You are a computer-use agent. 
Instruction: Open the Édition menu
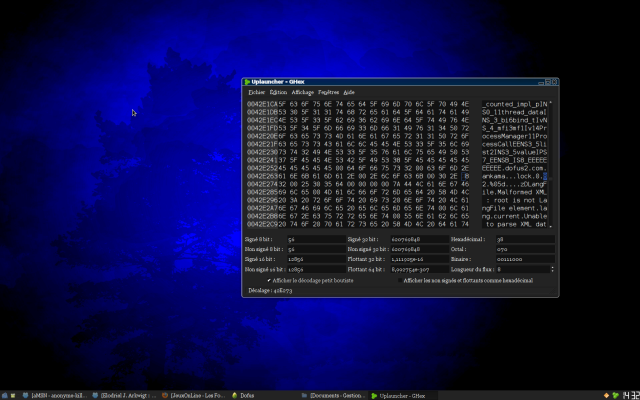click(x=277, y=92)
